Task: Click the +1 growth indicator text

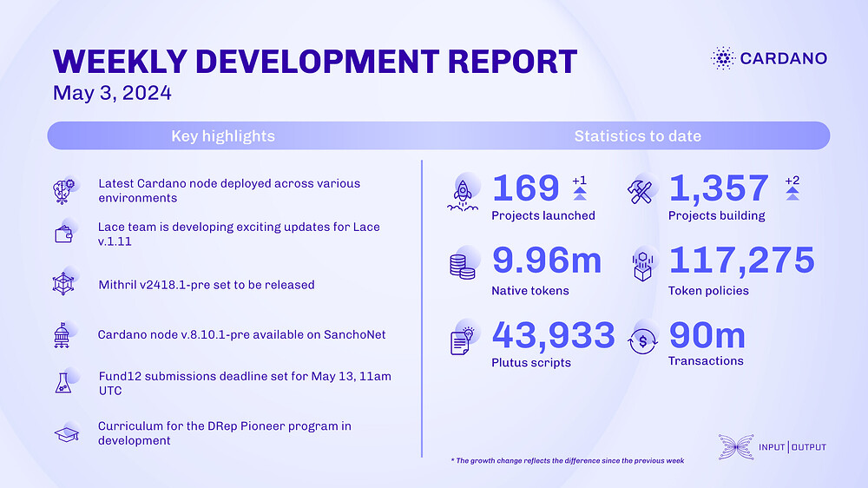Action: [579, 181]
